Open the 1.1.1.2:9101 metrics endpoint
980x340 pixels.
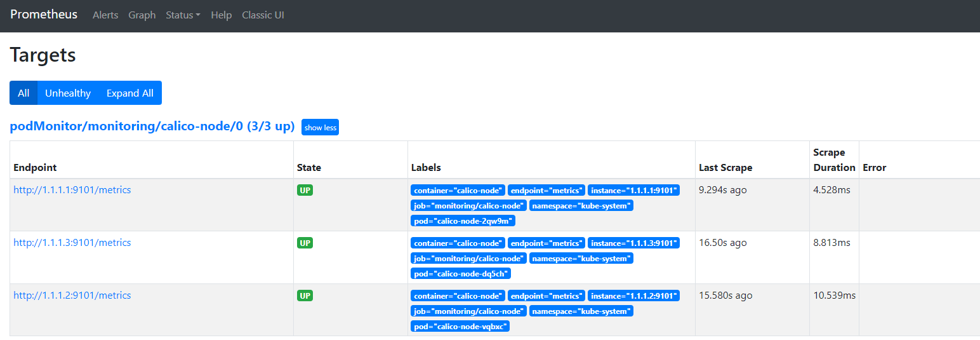(x=72, y=296)
